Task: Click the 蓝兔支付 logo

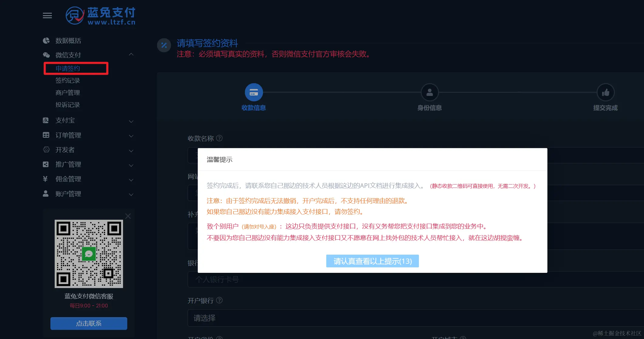Action: coord(100,16)
